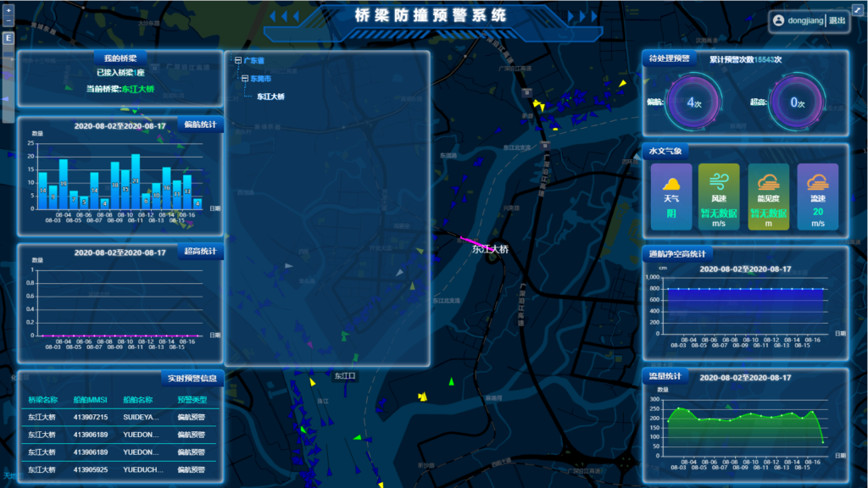This screenshot has height=488, width=868.
Task: Click the 退出 logout button
Action: tap(837, 21)
